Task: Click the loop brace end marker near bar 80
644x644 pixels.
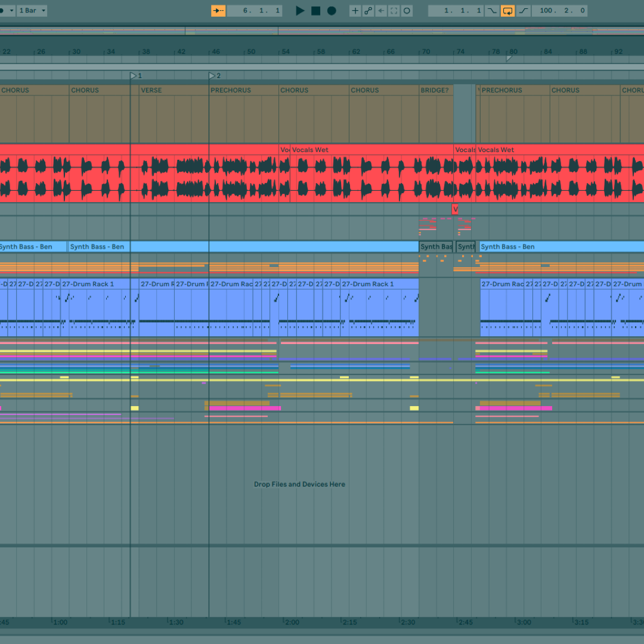Action: pos(509,58)
